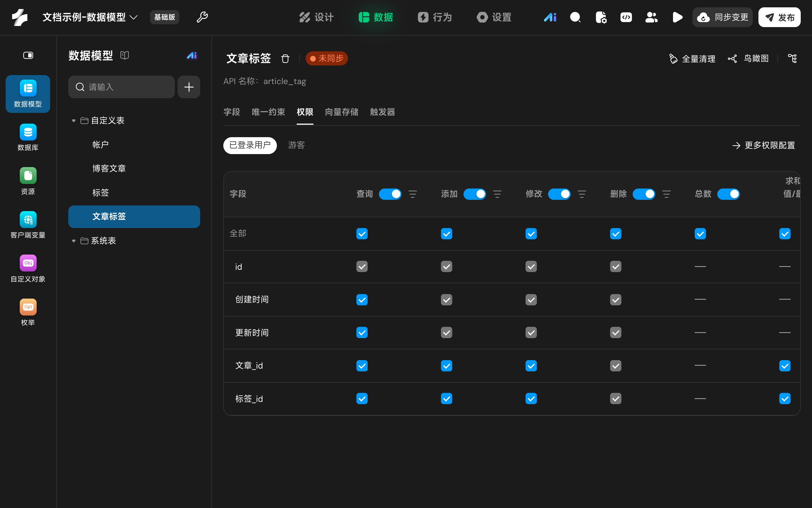
Task: Toggle the sidebar collapse icon
Action: pyautogui.click(x=28, y=55)
